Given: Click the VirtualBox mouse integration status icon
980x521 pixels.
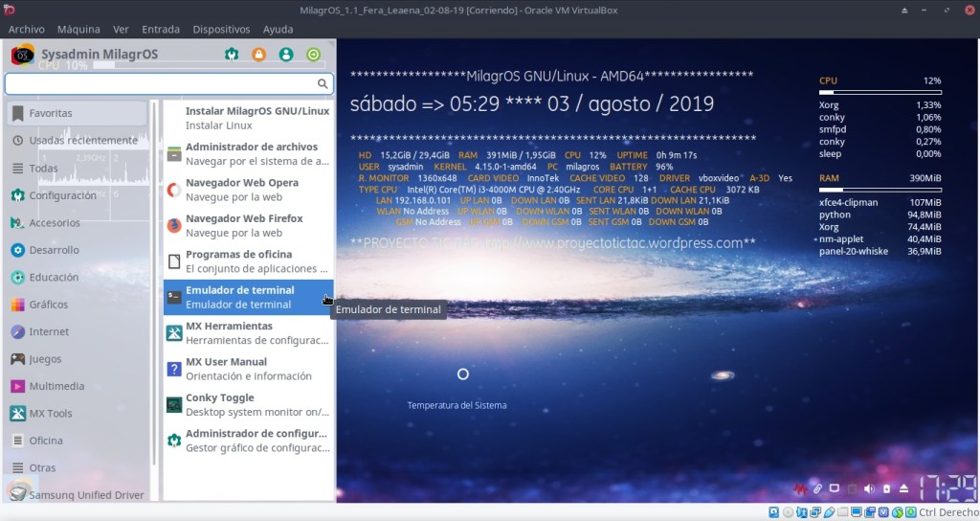Looking at the screenshot, I should click(x=898, y=512).
